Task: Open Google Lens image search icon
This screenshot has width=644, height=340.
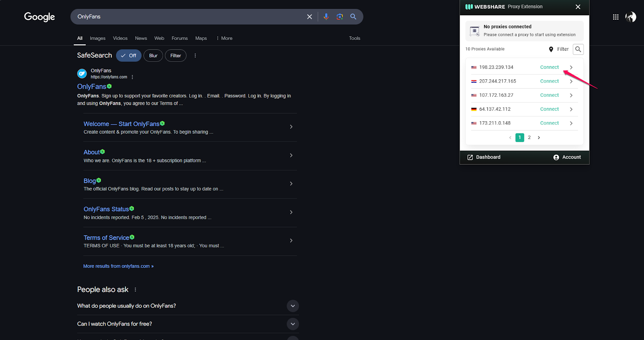Action: pos(340,17)
